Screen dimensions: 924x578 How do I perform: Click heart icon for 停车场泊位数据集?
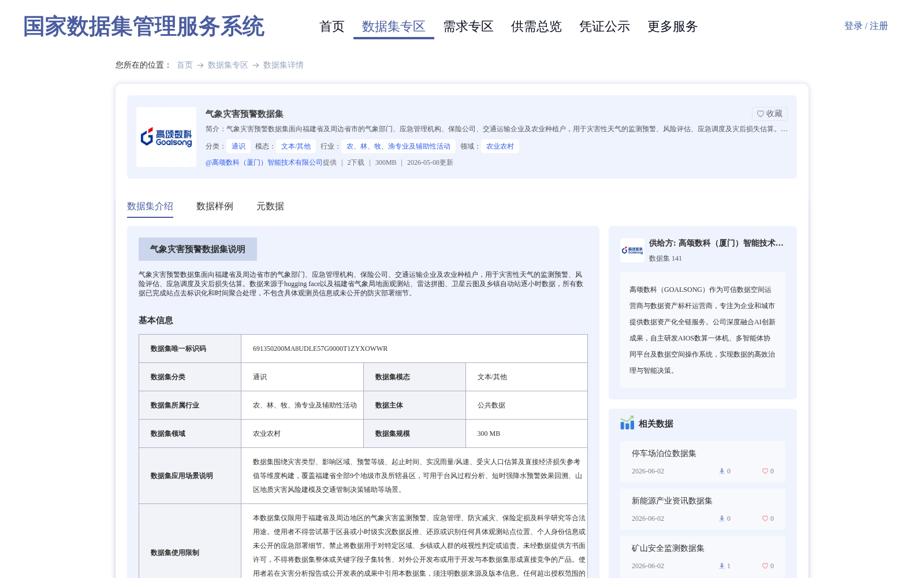click(765, 471)
